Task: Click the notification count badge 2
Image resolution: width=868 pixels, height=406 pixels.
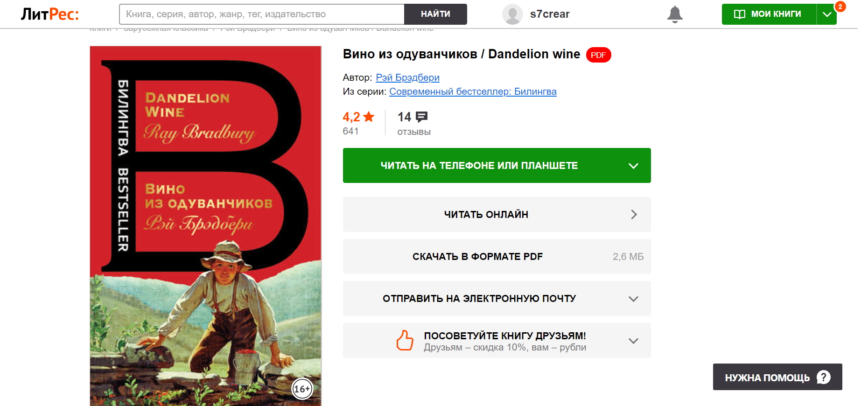Action: click(x=840, y=7)
